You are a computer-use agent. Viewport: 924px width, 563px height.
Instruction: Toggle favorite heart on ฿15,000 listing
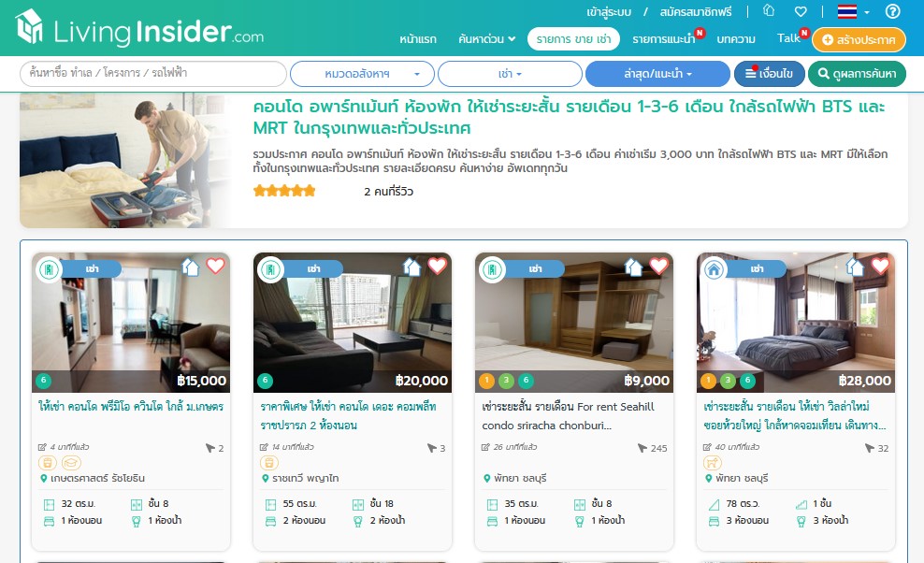point(215,266)
